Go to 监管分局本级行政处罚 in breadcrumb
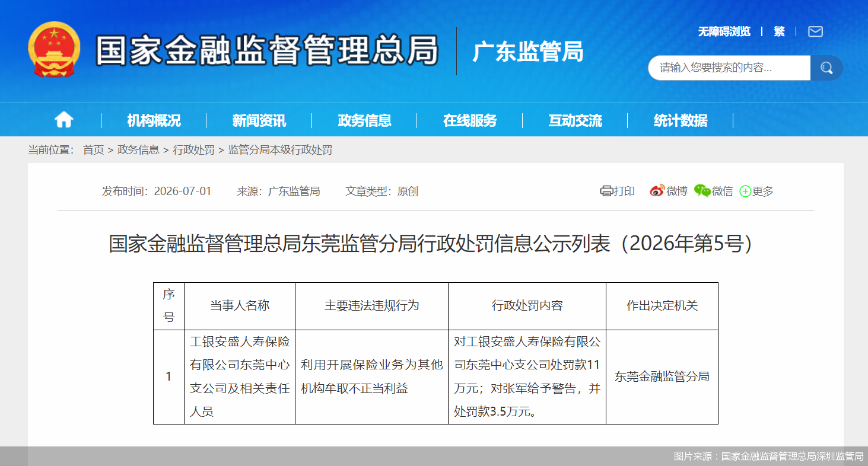This screenshot has height=466, width=868. click(280, 150)
